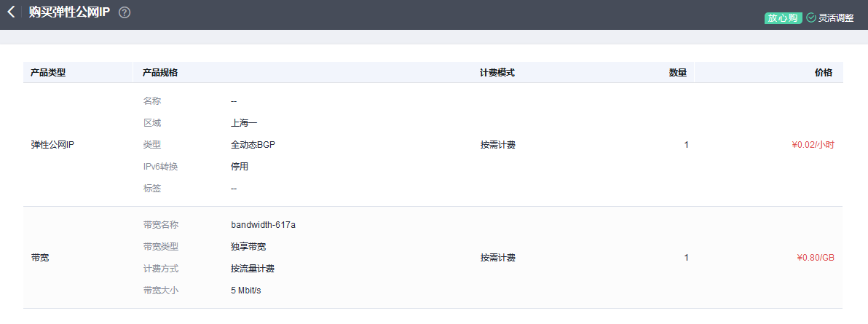Click the check-circle icon beside 灵活调整
Image resolution: width=868 pixels, height=324 pixels.
point(811,17)
